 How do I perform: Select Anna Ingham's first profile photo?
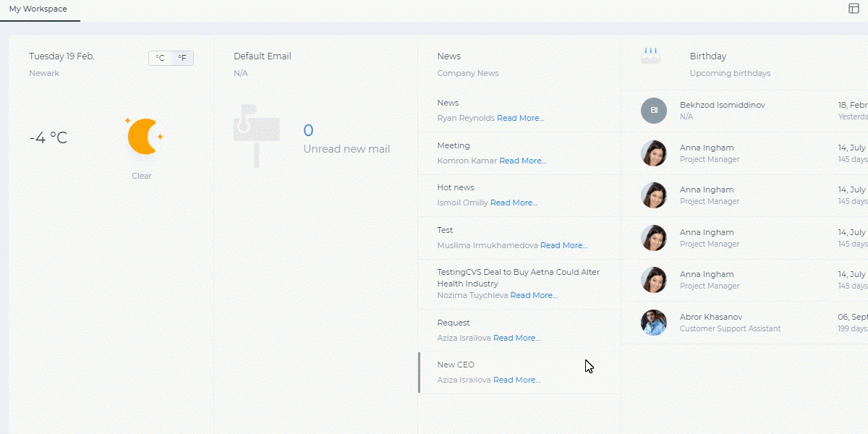pos(654,153)
